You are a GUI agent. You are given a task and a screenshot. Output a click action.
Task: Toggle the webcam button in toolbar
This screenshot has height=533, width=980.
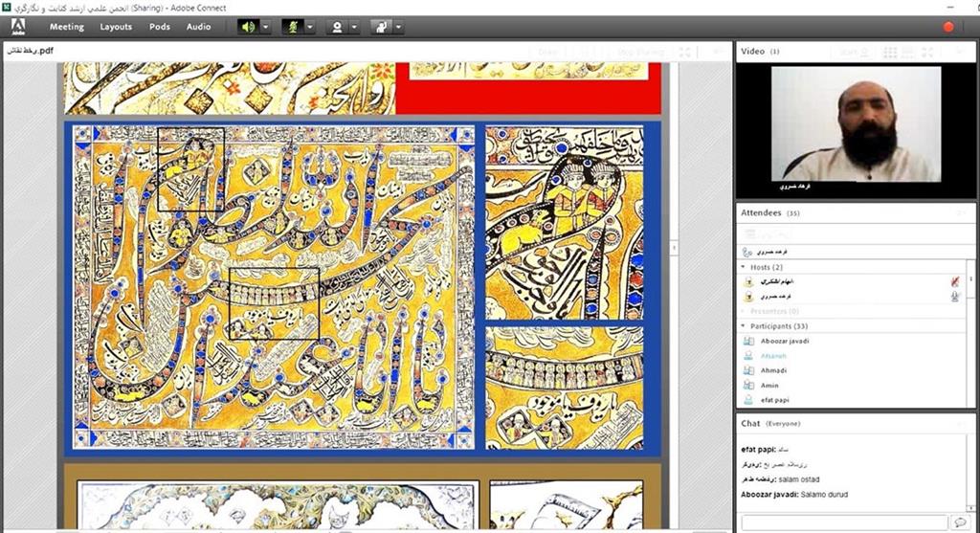(337, 27)
